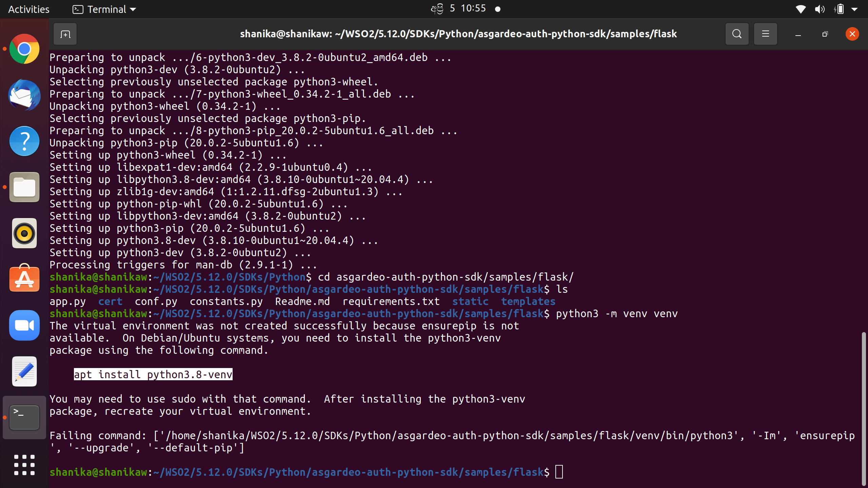
Task: Click the 'Readme.md' file name
Action: [302, 301]
